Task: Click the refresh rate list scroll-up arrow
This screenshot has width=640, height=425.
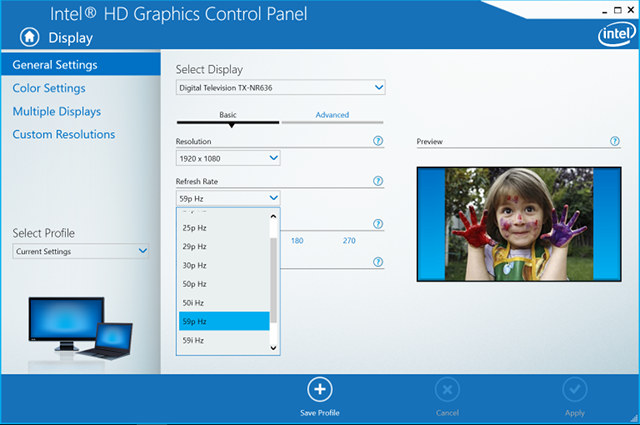Action: pyautogui.click(x=273, y=216)
